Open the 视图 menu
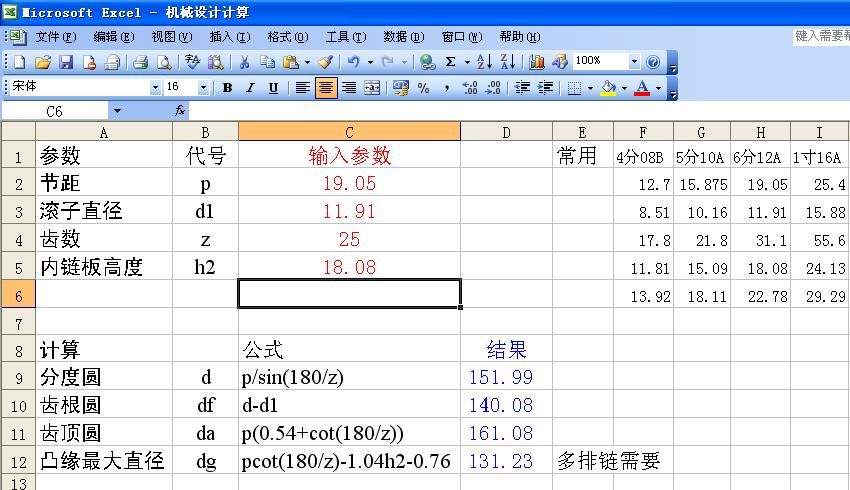The height and width of the screenshot is (490, 850). coord(172,37)
